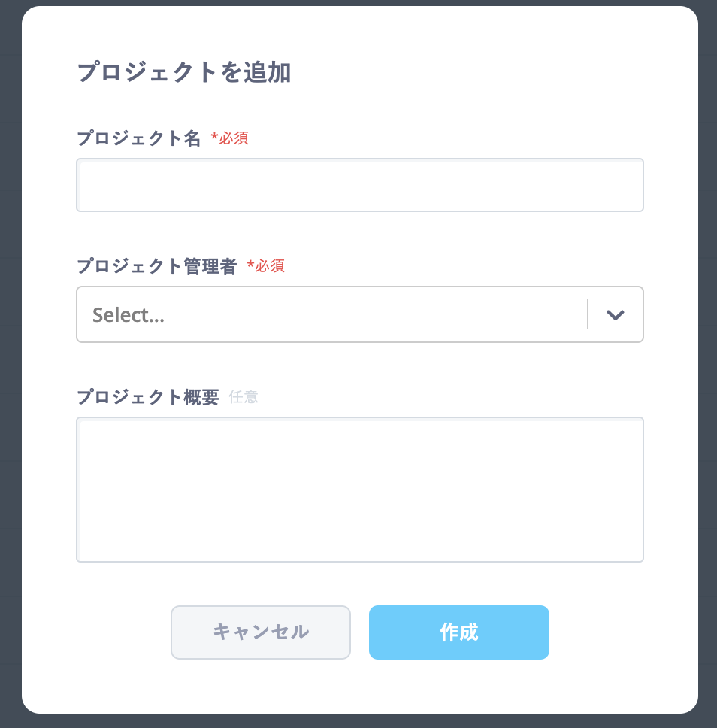Click the vertical separator inside manager dropdown
717x728 pixels.
[x=587, y=314]
